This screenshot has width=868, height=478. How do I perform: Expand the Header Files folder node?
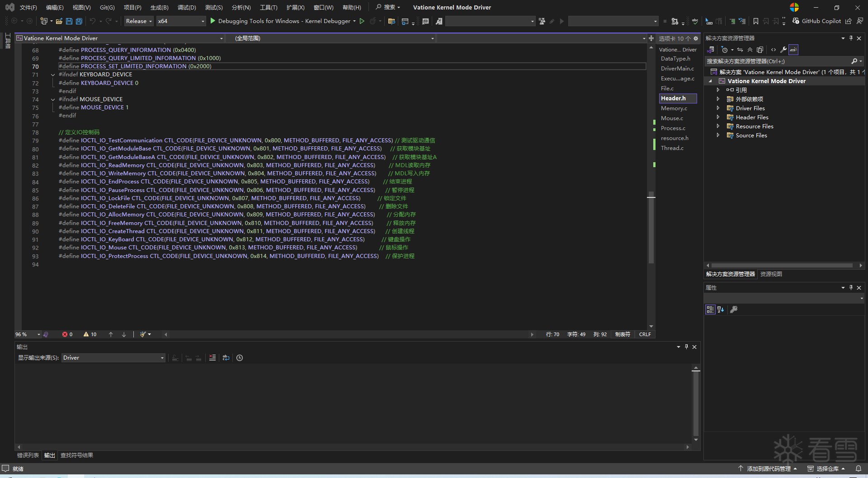point(718,117)
